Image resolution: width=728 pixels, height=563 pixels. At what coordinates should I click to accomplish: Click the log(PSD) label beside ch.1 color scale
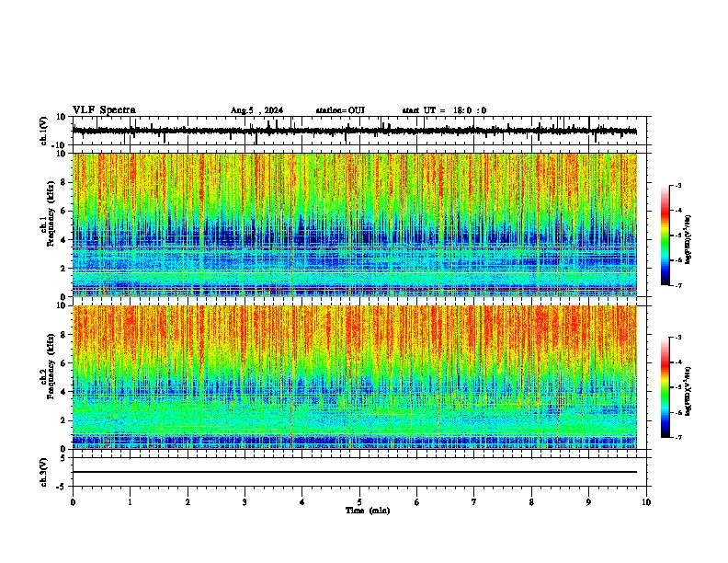tap(688, 239)
